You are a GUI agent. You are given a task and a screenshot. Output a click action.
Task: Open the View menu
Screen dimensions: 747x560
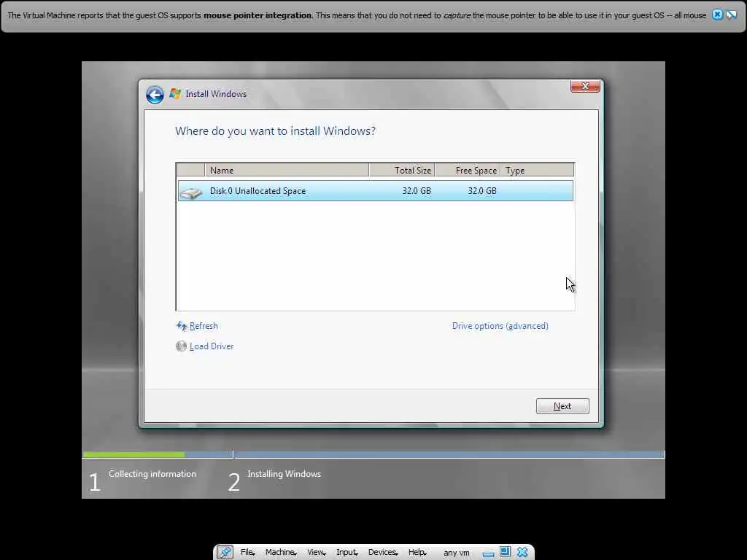[x=316, y=552]
